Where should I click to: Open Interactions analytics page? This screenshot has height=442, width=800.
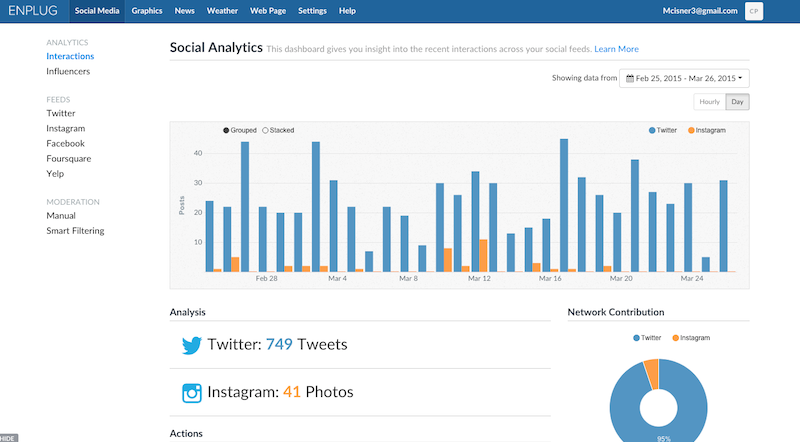pyautogui.click(x=70, y=56)
